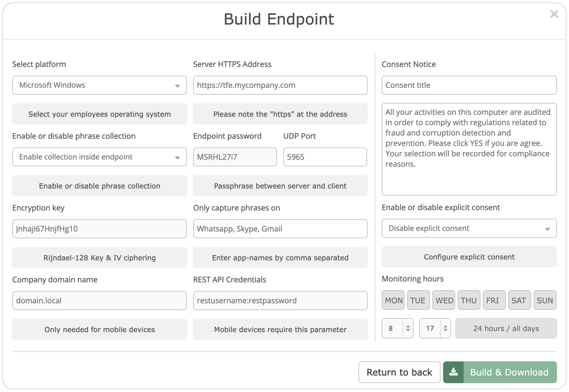Select the 24 hours / all days button

(x=506, y=328)
